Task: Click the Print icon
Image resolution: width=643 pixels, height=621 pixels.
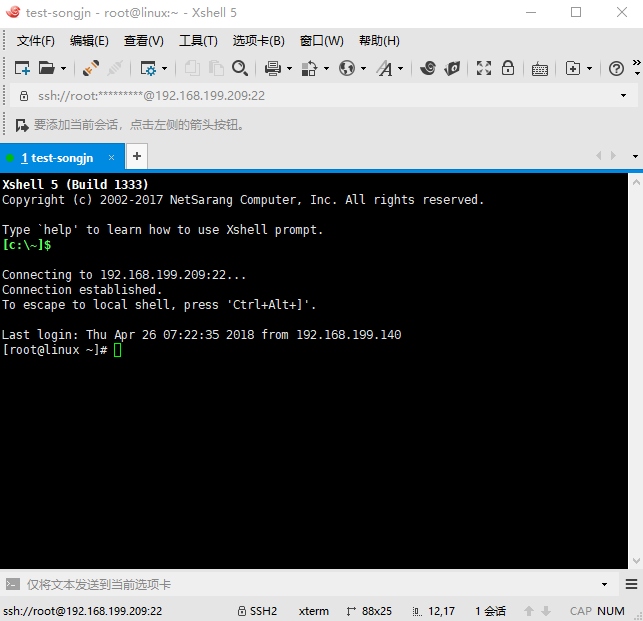Action: pyautogui.click(x=273, y=68)
